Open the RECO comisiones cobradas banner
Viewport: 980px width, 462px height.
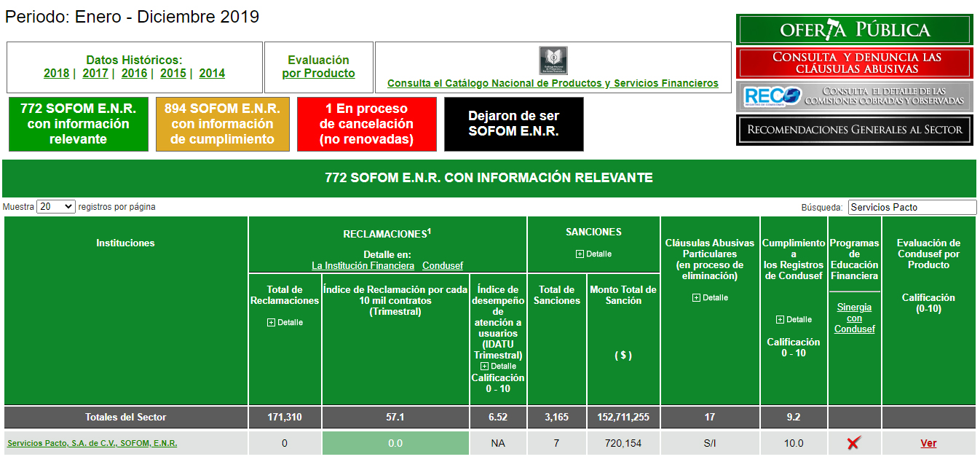(855, 97)
